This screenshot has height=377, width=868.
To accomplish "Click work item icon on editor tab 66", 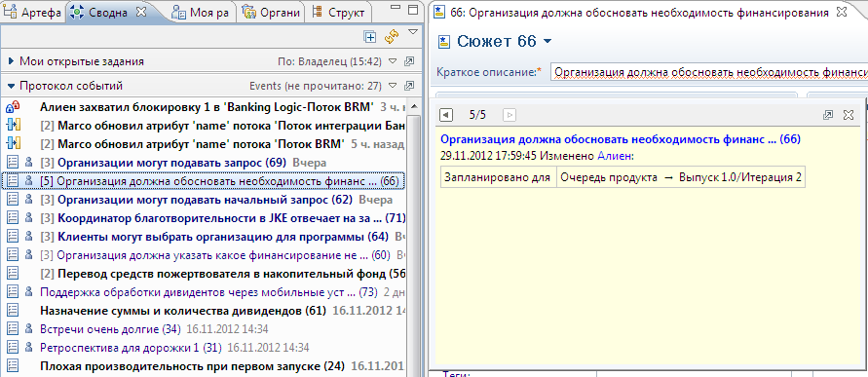I will [x=439, y=13].
